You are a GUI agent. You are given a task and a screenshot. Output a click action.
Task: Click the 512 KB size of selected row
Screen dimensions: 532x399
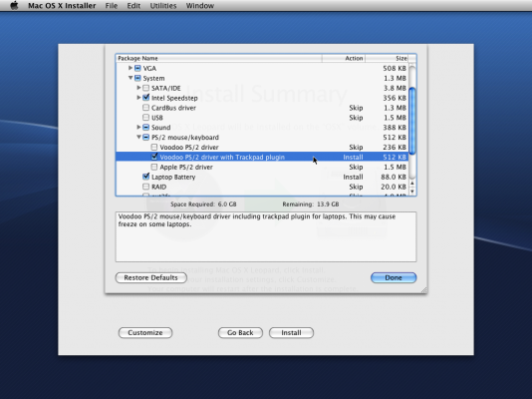[395, 158]
